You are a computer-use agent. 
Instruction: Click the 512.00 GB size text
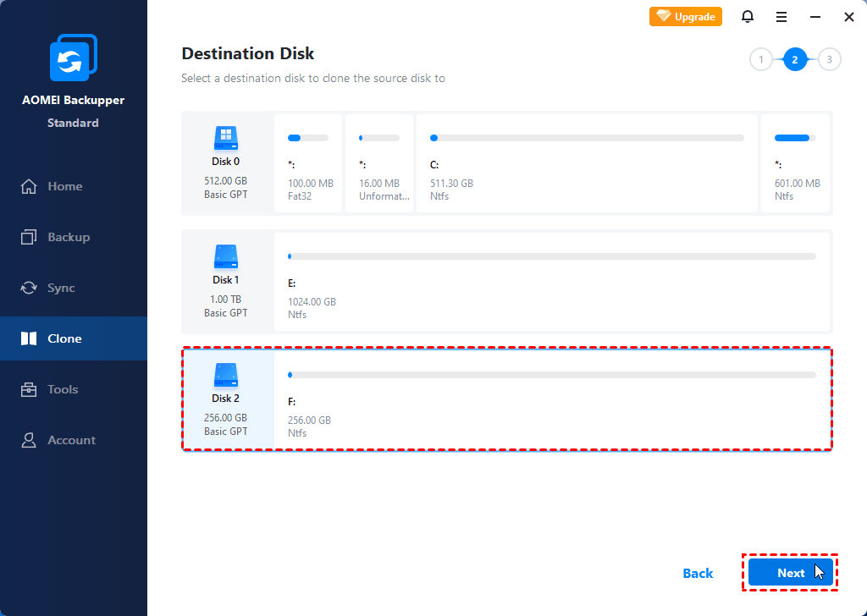click(225, 181)
